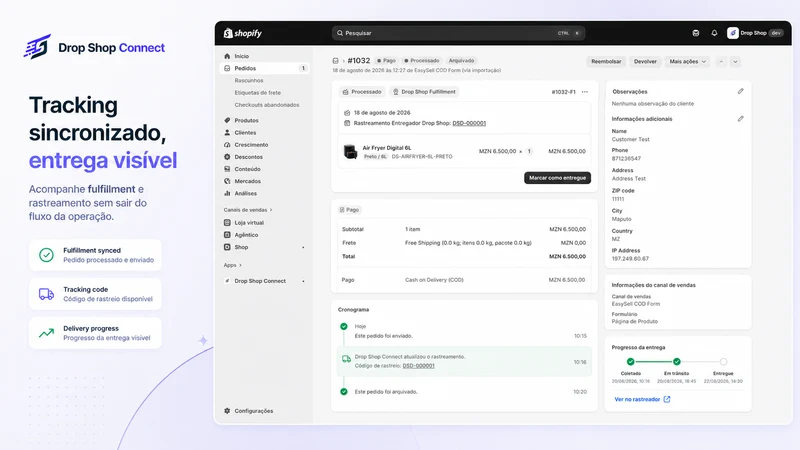Open the Mais ações dropdown
Viewport: 800px width, 450px height.
pyautogui.click(x=687, y=62)
